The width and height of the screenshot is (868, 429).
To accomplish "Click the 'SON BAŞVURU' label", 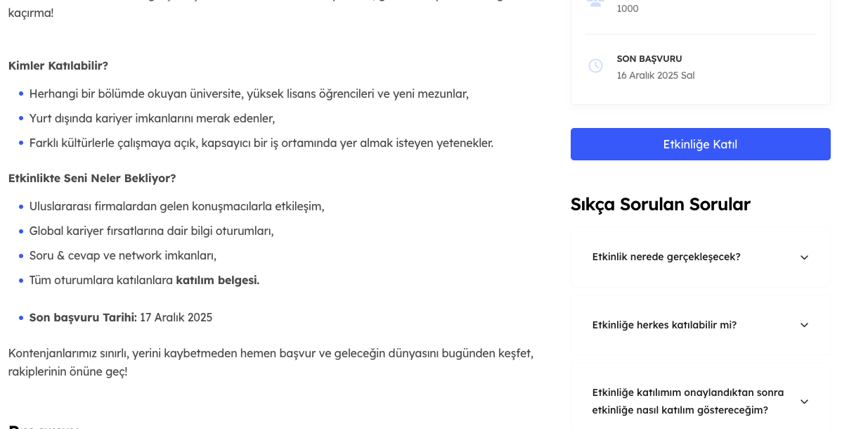I will (649, 59).
